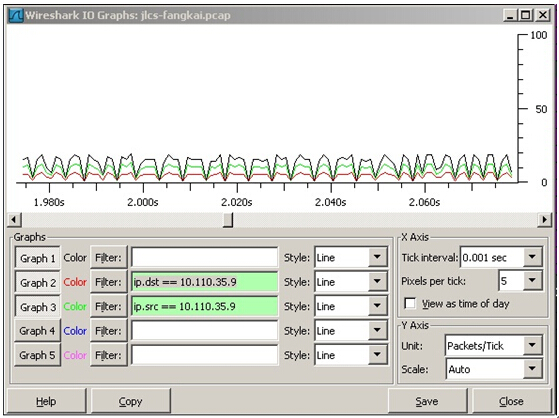Click the Filter button for Graph 3
This screenshot has width=559, height=418.
coord(108,306)
